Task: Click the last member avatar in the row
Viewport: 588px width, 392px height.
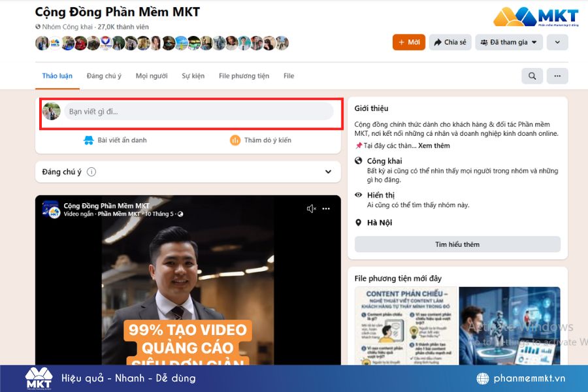Action: point(282,43)
